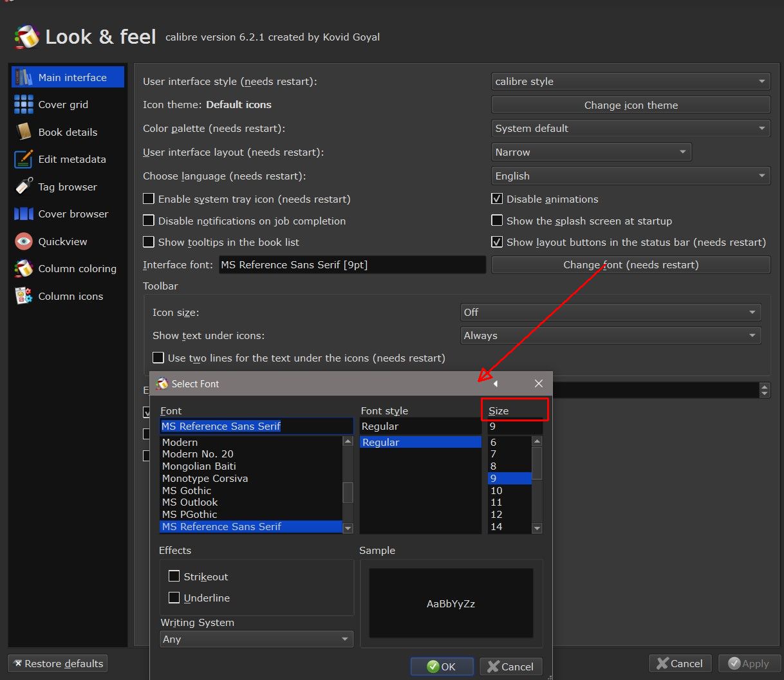Open the Writing System dropdown
Screen dimensions: 784x680
(x=256, y=639)
